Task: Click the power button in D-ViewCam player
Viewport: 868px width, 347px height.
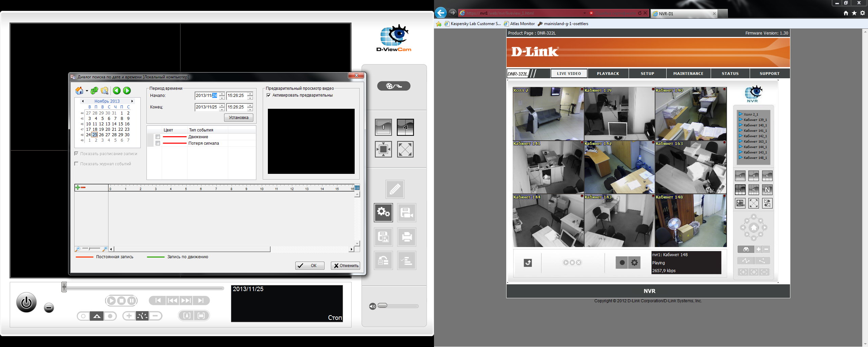Action: coord(26,302)
